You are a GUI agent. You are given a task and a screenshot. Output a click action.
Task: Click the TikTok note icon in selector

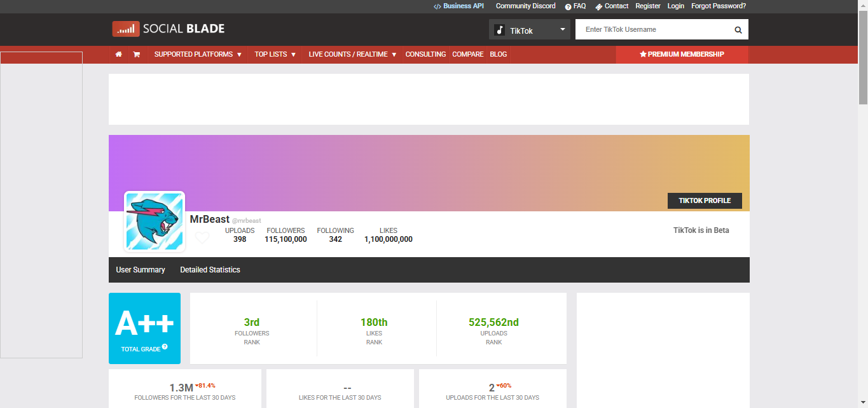[500, 30]
